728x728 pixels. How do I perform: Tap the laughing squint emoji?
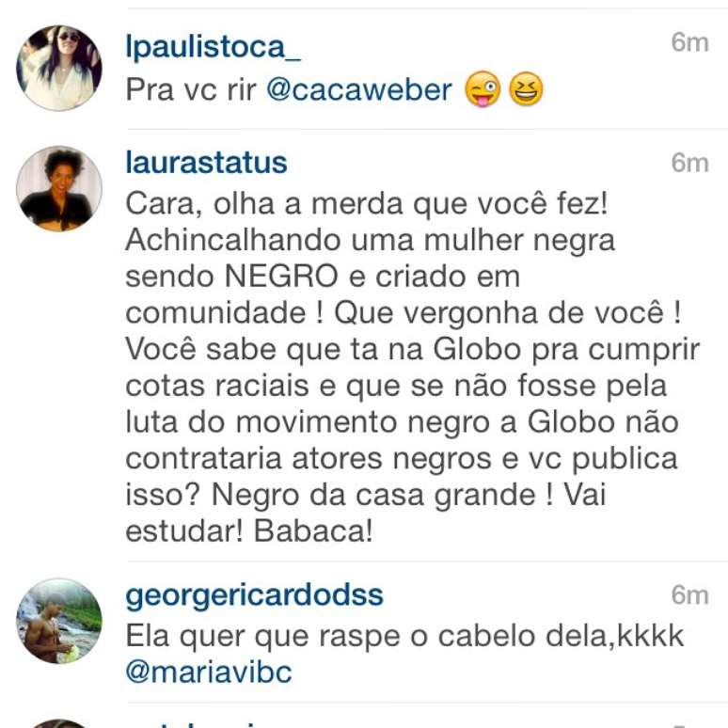click(526, 88)
